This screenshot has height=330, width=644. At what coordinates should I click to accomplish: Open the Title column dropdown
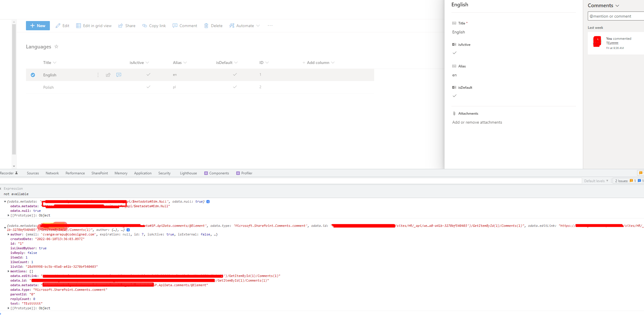55,63
